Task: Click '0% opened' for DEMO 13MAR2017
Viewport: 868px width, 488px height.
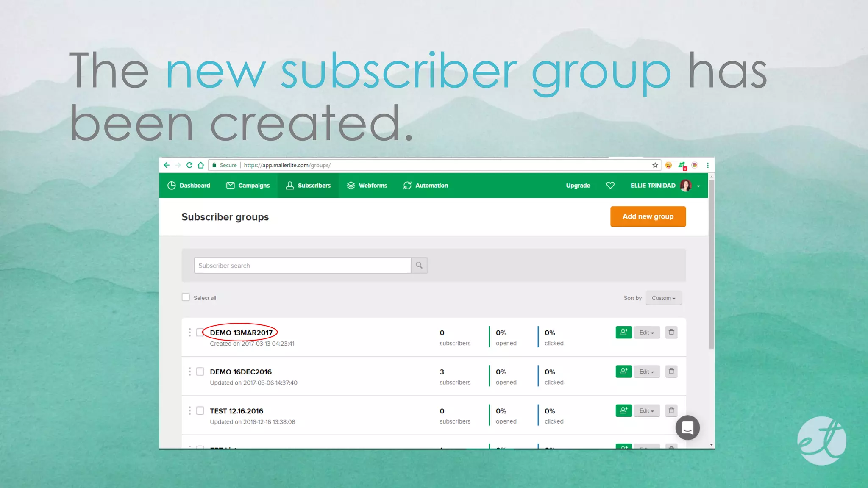Action: click(x=506, y=338)
